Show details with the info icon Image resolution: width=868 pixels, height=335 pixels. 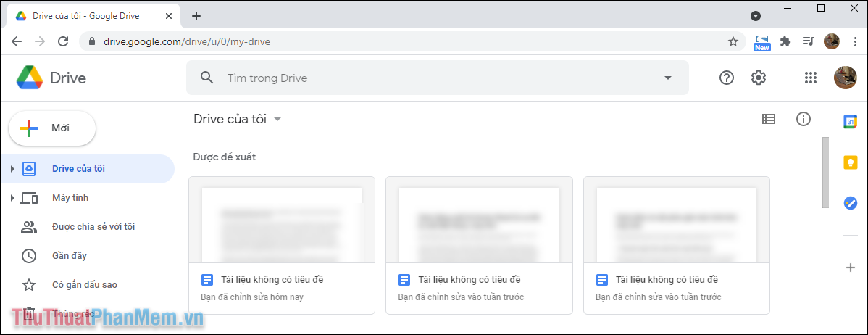[x=804, y=118]
